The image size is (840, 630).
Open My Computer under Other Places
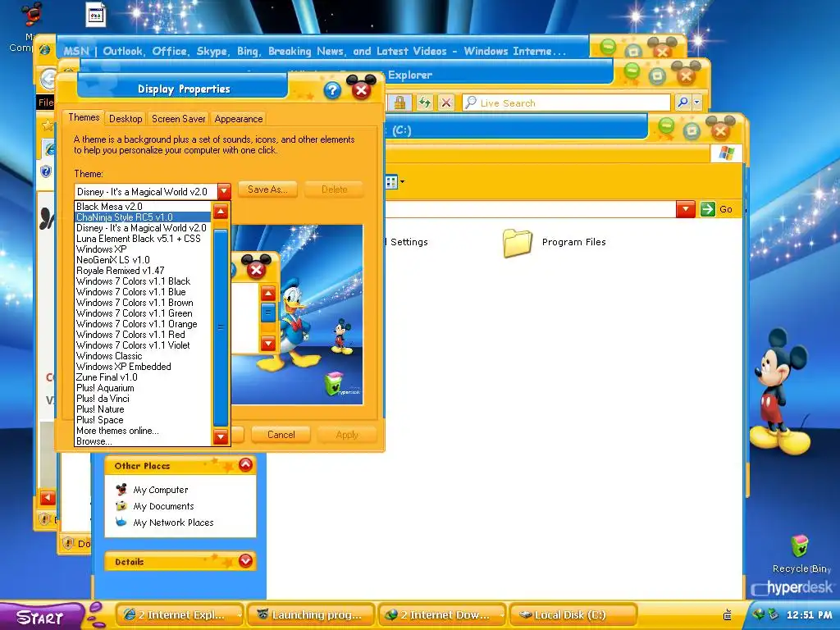coord(161,490)
